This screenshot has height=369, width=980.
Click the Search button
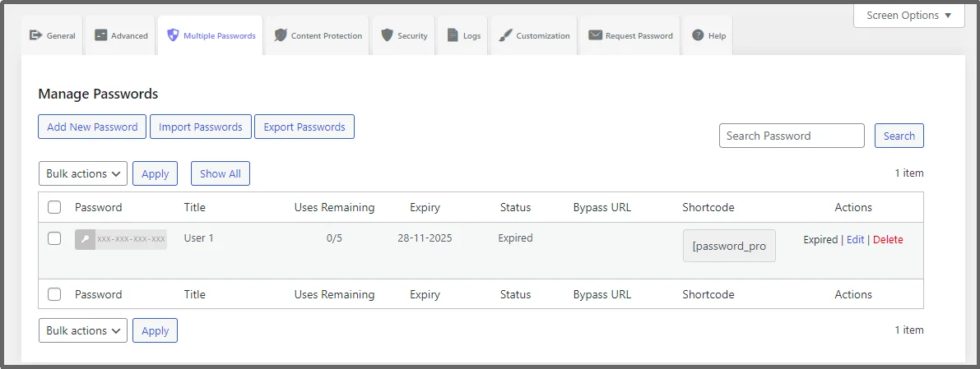(899, 136)
